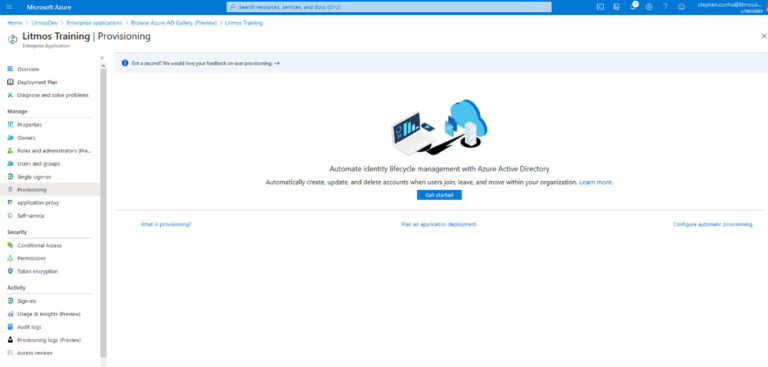Click the Users and groups icon
The image size is (768, 367).
pyautogui.click(x=10, y=164)
